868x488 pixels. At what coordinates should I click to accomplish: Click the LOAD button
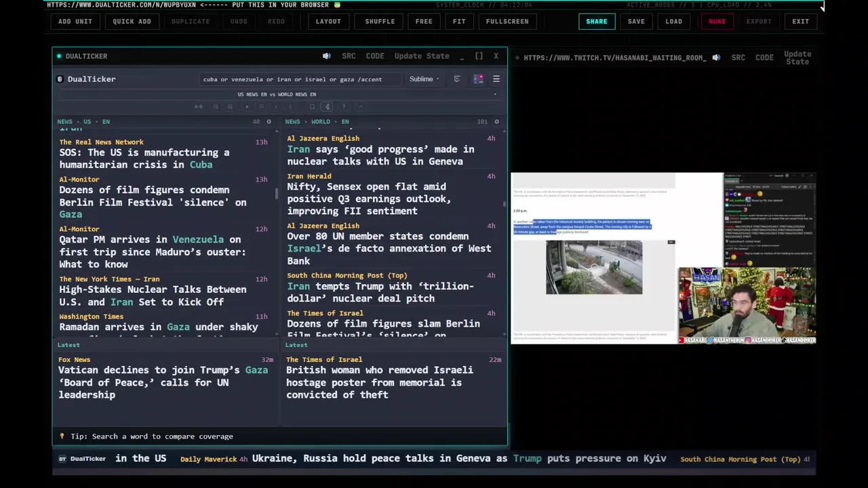(674, 21)
